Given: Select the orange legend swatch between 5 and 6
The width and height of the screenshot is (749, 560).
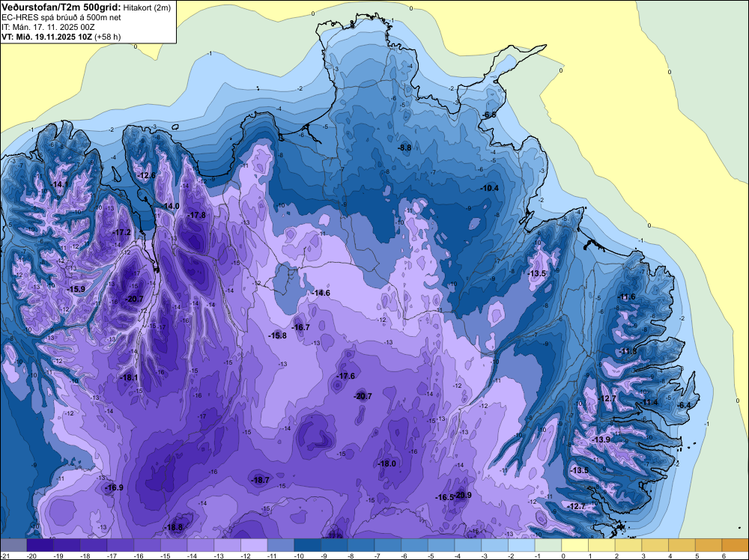Looking at the screenshot, I should coord(709,545).
